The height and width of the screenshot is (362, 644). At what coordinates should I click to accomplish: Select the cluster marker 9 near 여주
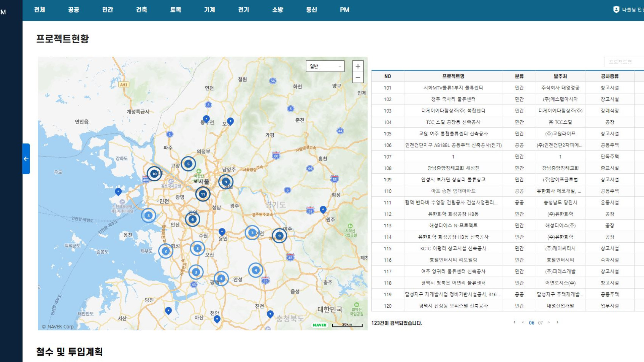tap(279, 236)
